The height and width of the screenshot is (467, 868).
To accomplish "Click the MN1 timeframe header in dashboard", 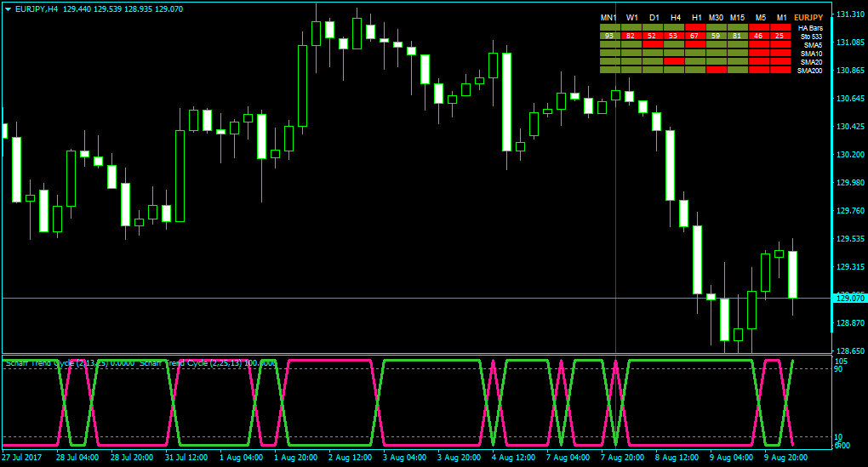I will click(x=609, y=18).
